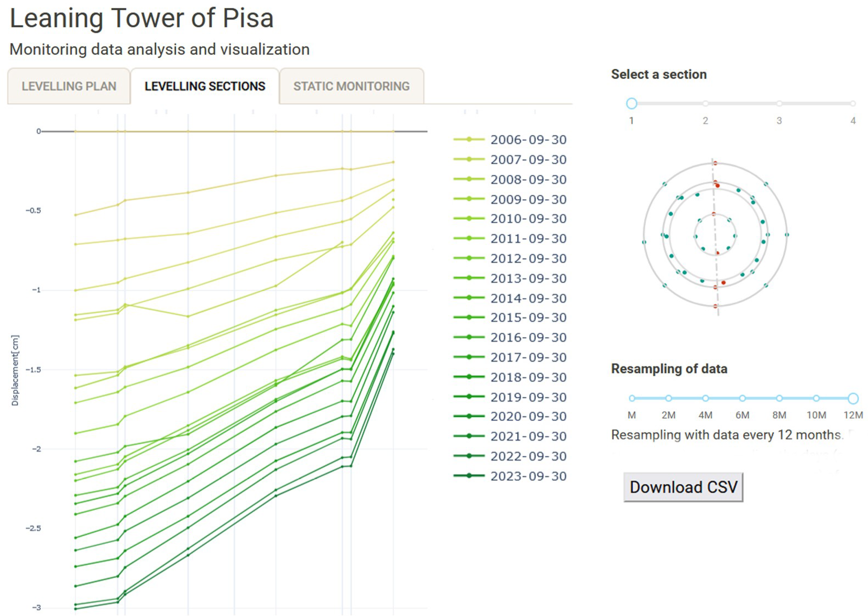Set resampling to 2M on the slider
This screenshot has height=616, width=868.
coord(668,398)
